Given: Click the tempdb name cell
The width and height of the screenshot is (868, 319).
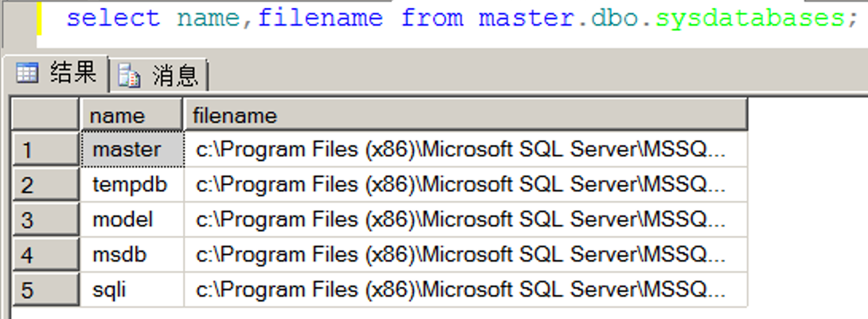Looking at the screenshot, I should [x=131, y=185].
